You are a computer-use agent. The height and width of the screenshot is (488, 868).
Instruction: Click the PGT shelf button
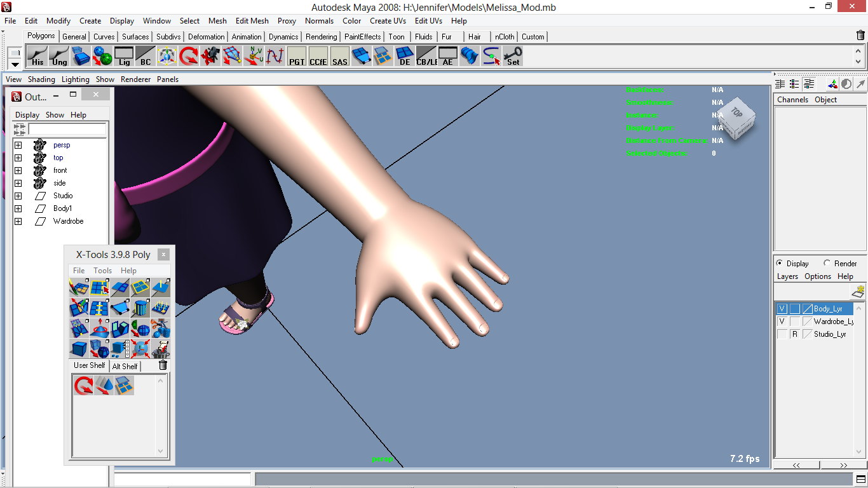pos(297,57)
